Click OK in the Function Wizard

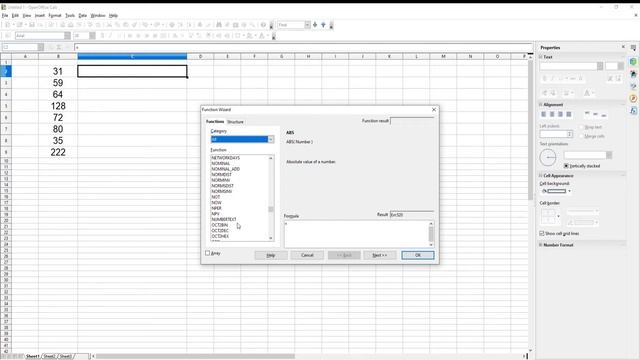pyautogui.click(x=418, y=255)
